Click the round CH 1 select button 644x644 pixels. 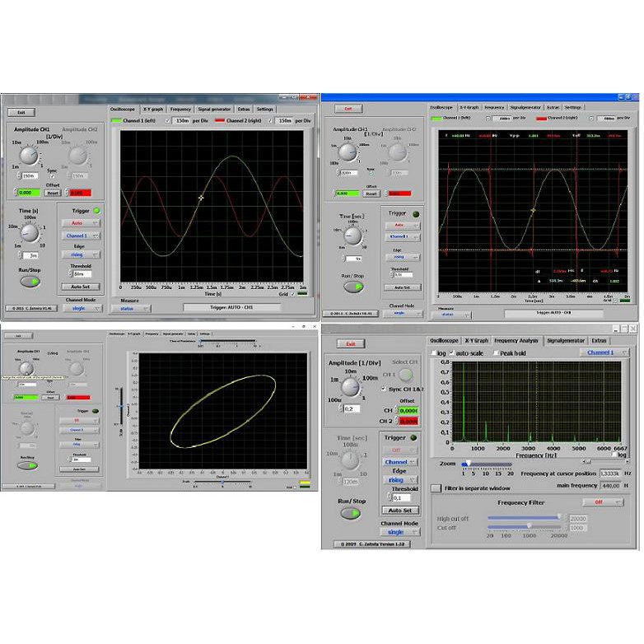click(408, 374)
